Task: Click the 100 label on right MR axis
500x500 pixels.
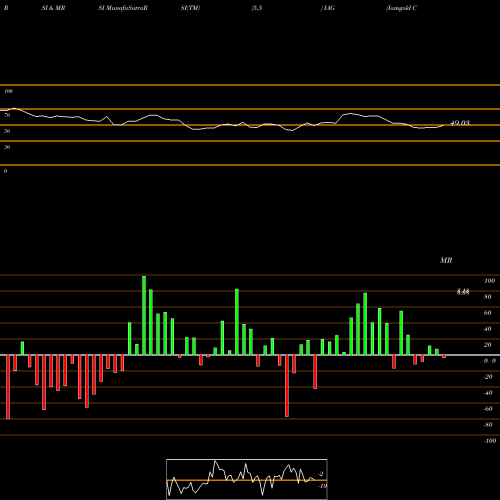Action: (489, 281)
